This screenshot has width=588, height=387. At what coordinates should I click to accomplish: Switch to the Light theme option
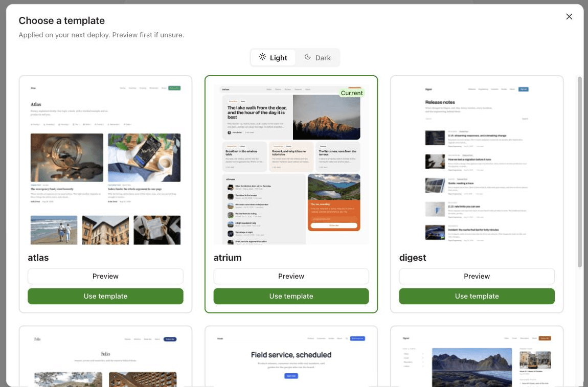coord(273,58)
